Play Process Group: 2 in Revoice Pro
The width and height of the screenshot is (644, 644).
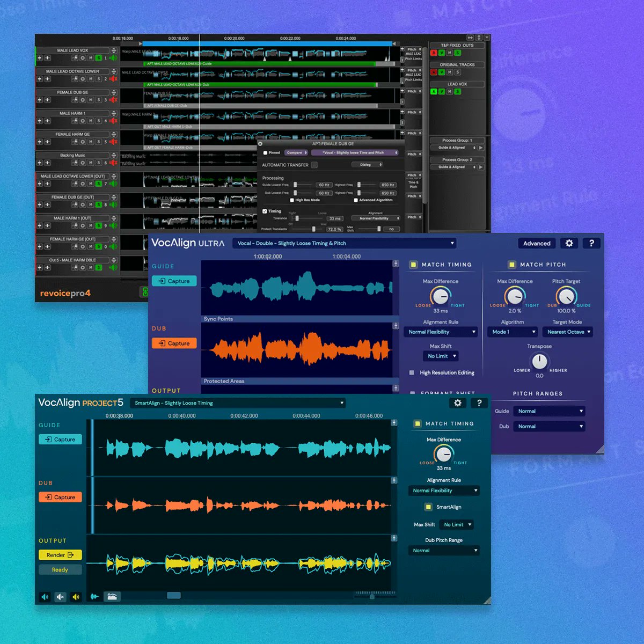point(481,167)
